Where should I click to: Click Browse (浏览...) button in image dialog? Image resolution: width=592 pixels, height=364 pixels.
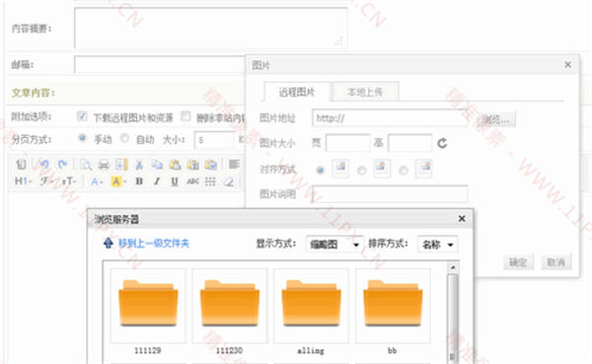pos(495,120)
